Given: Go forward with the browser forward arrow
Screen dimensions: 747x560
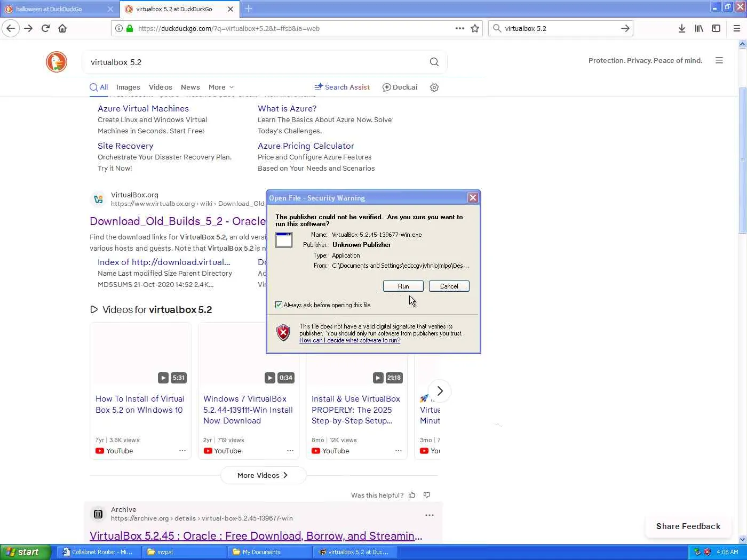Looking at the screenshot, I should coord(28,28).
